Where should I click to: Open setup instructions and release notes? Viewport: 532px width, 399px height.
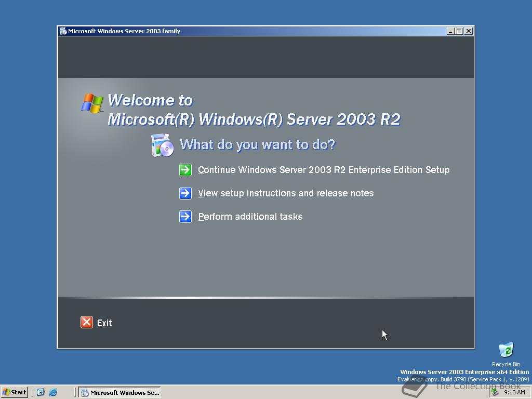coord(286,193)
